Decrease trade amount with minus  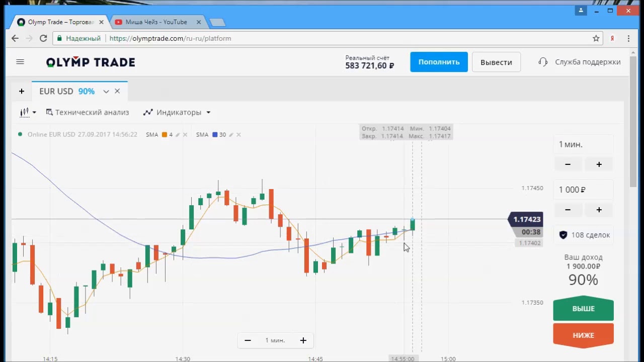568,210
